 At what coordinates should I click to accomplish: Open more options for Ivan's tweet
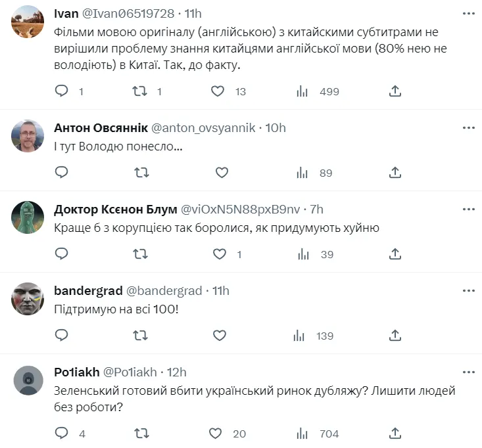click(468, 15)
